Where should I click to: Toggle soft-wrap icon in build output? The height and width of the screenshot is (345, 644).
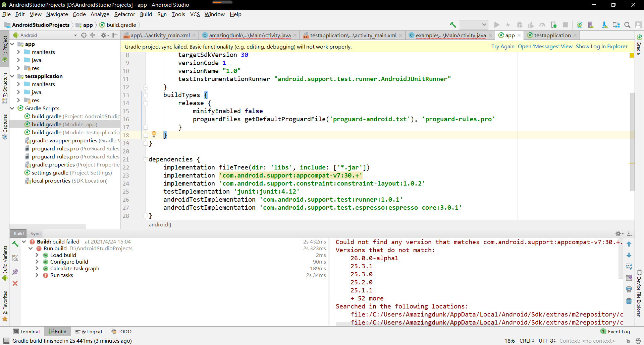click(629, 267)
